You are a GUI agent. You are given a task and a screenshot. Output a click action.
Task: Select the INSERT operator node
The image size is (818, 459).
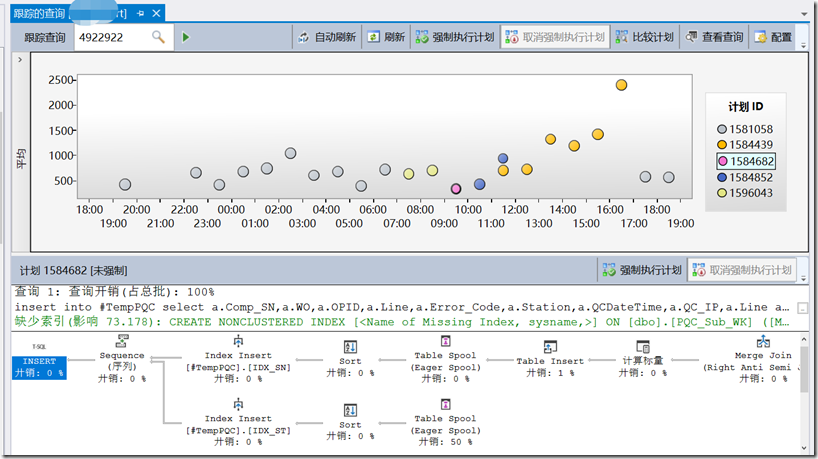point(40,367)
